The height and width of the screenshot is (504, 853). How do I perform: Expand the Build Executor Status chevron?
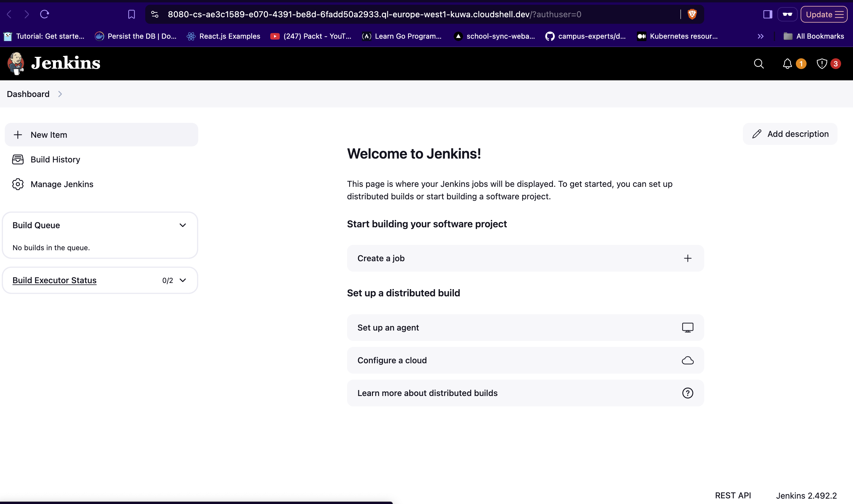tap(182, 280)
